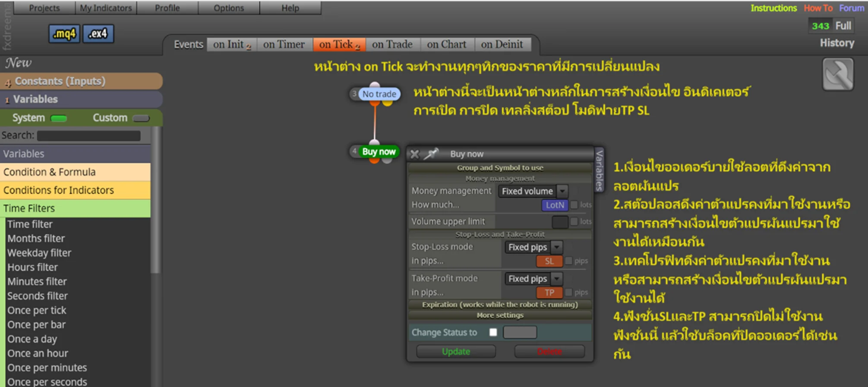Toggle the Custom blocks switch
Viewport: 868px width, 387px height.
click(141, 118)
